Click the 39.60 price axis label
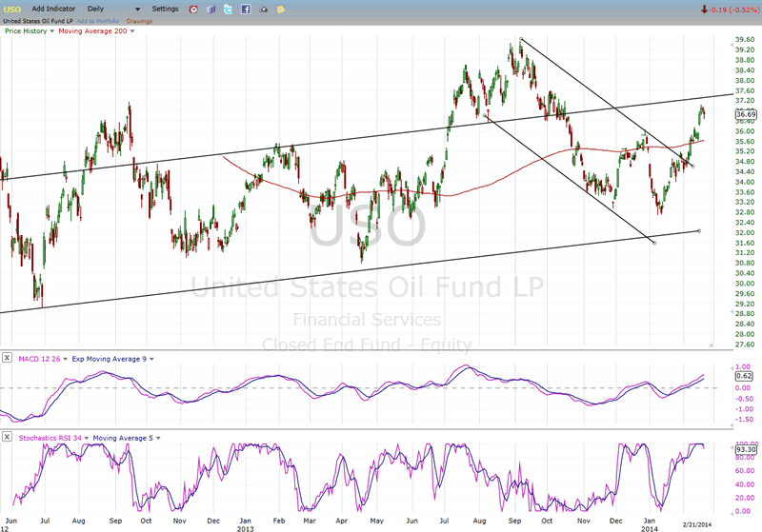 click(x=745, y=40)
